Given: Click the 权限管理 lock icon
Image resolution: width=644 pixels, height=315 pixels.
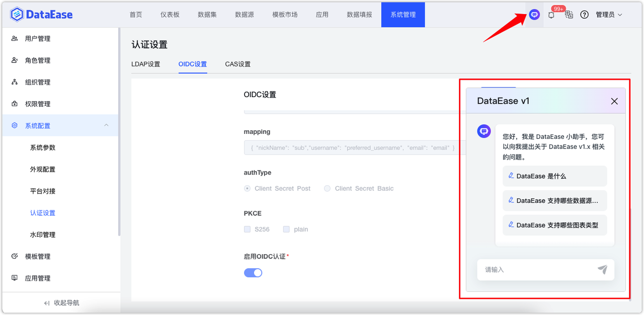Looking at the screenshot, I should tap(15, 104).
